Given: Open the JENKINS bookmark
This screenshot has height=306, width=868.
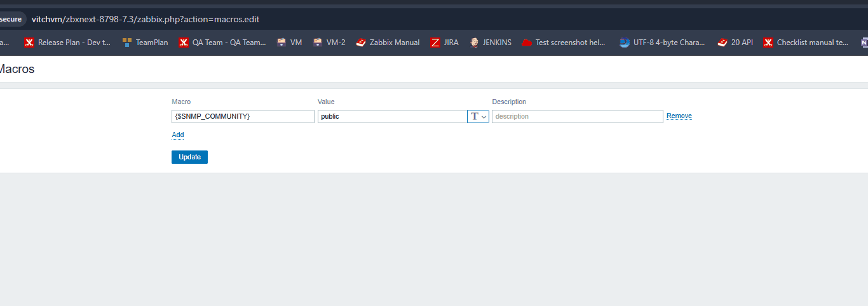Looking at the screenshot, I should [491, 43].
